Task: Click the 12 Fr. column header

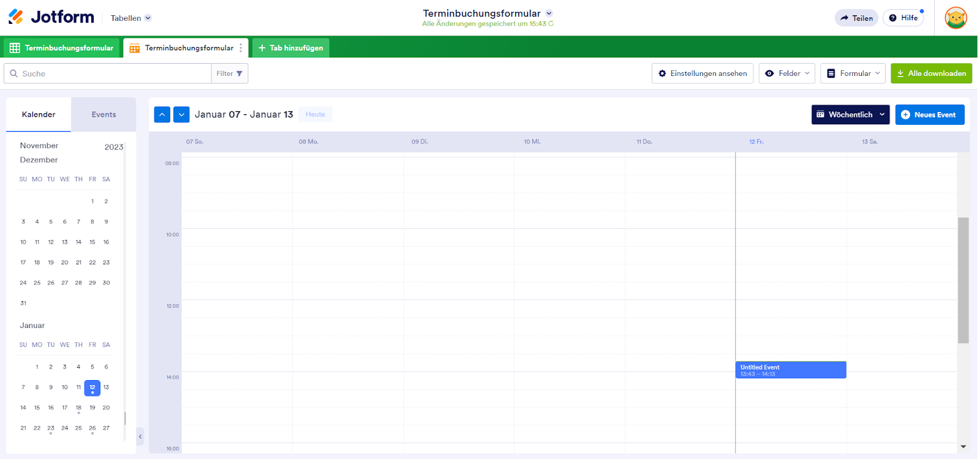Action: [x=756, y=141]
